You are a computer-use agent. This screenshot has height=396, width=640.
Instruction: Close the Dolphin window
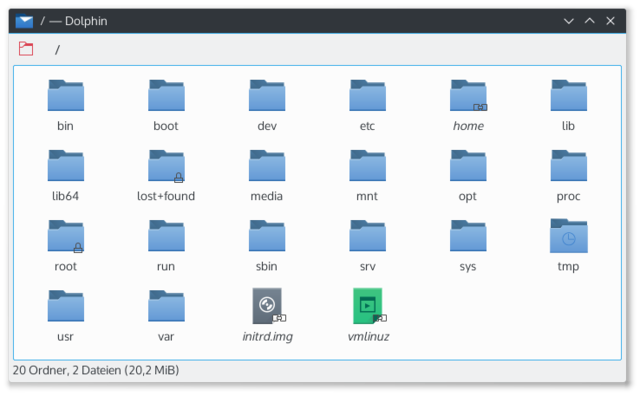tap(610, 21)
